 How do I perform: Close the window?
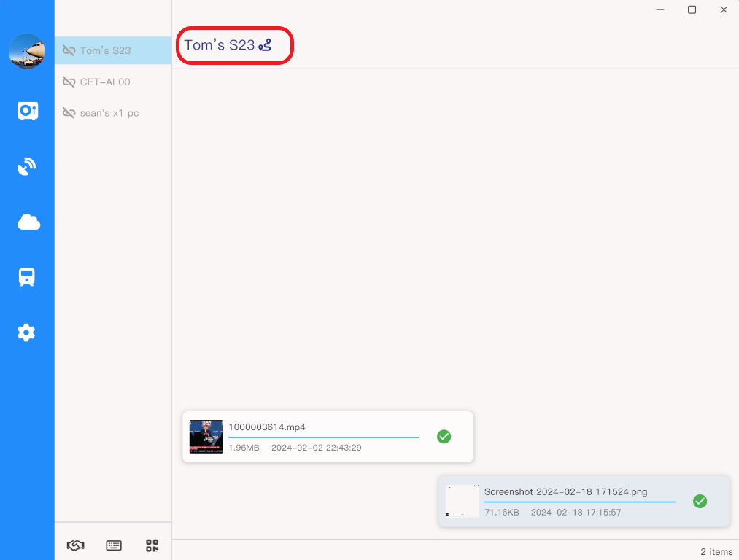click(x=724, y=9)
